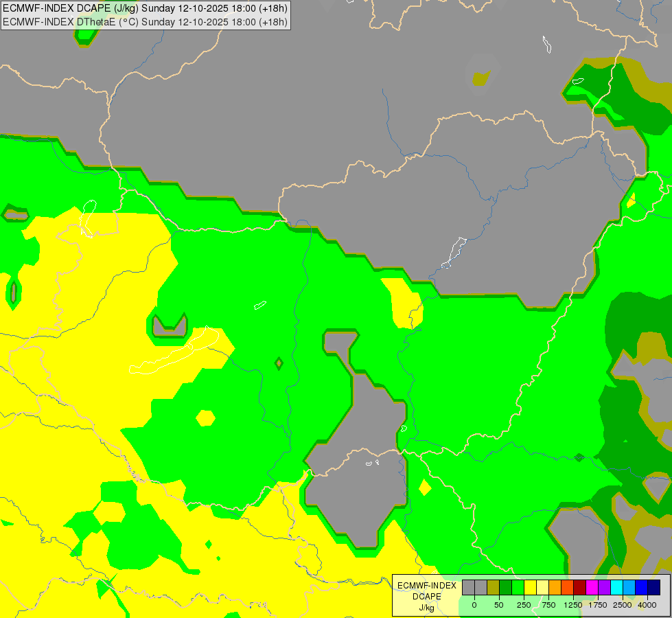Screen dimensions: 672x618
Task: Pick the light blue legend swatch
Action: coord(630,588)
